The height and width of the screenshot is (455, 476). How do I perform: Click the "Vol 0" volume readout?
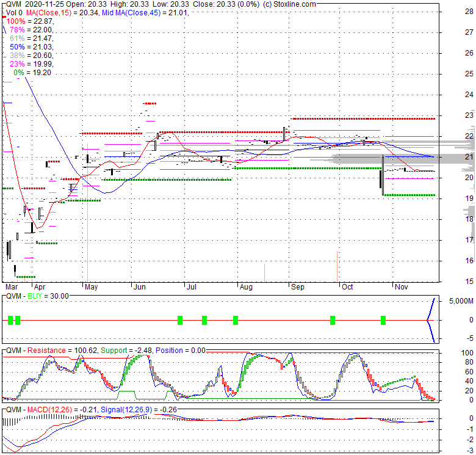tap(14, 13)
